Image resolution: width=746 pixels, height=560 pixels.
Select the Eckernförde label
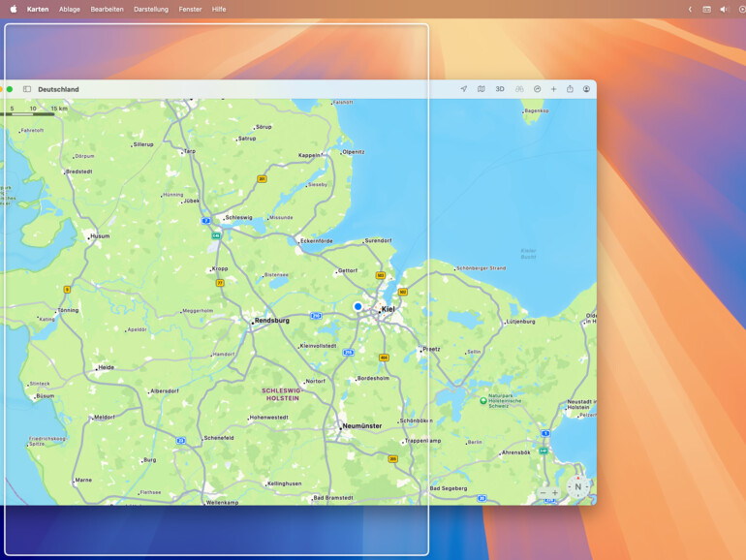tap(317, 240)
